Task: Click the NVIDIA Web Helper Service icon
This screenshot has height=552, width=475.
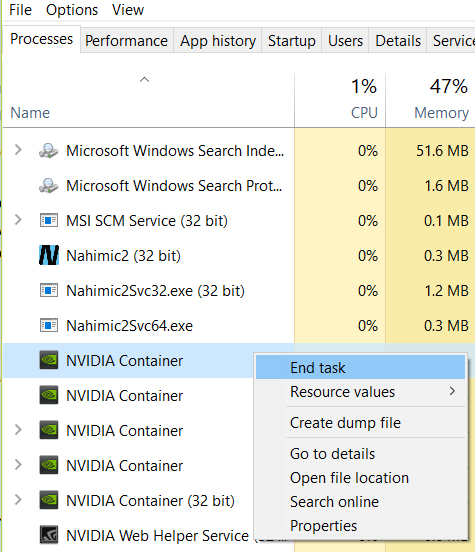Action: click(x=49, y=535)
